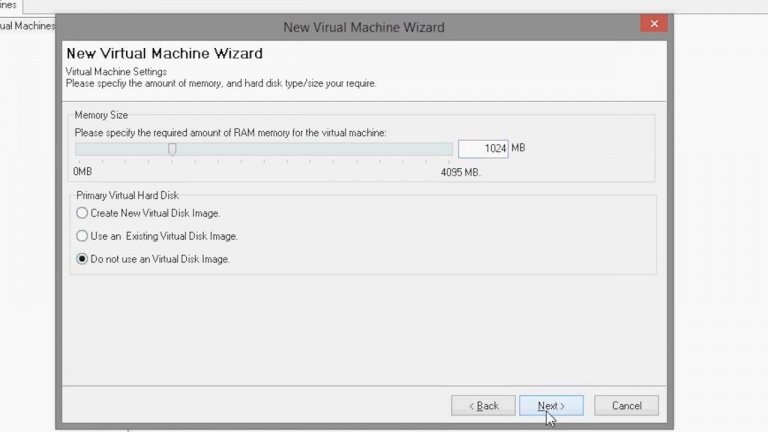Click the New Virtual Machine Wizard heading
This screenshot has width=768, height=432.
pyautogui.click(x=165, y=53)
